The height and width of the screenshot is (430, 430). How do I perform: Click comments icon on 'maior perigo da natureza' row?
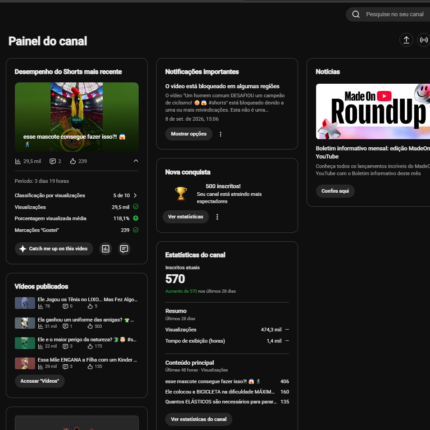tap(65, 346)
